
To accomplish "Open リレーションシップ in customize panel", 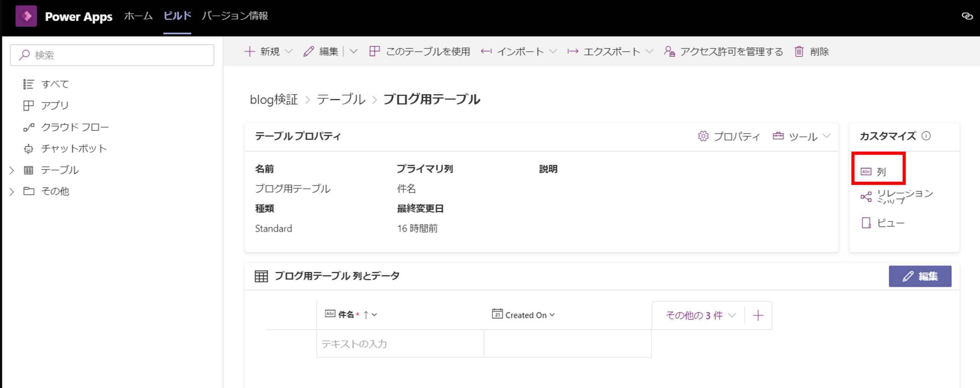I will [x=897, y=197].
